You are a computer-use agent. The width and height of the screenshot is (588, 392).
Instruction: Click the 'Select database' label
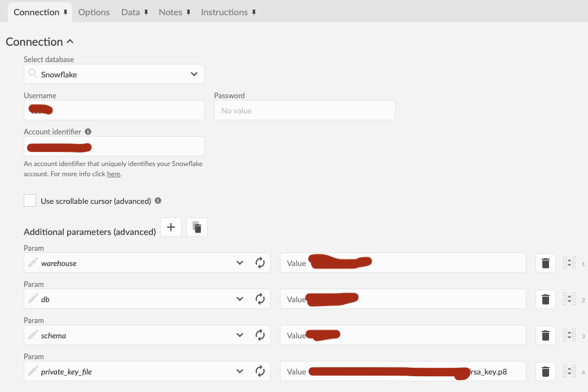coord(49,59)
